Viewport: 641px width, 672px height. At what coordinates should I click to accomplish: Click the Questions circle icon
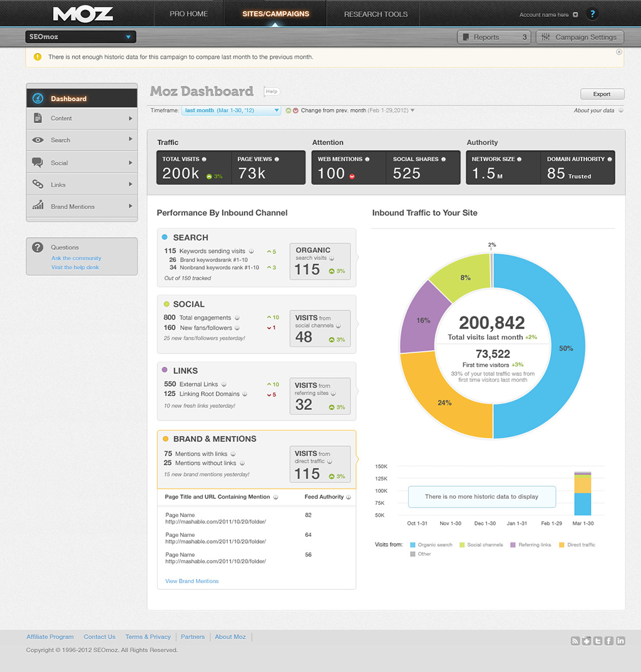[x=38, y=247]
